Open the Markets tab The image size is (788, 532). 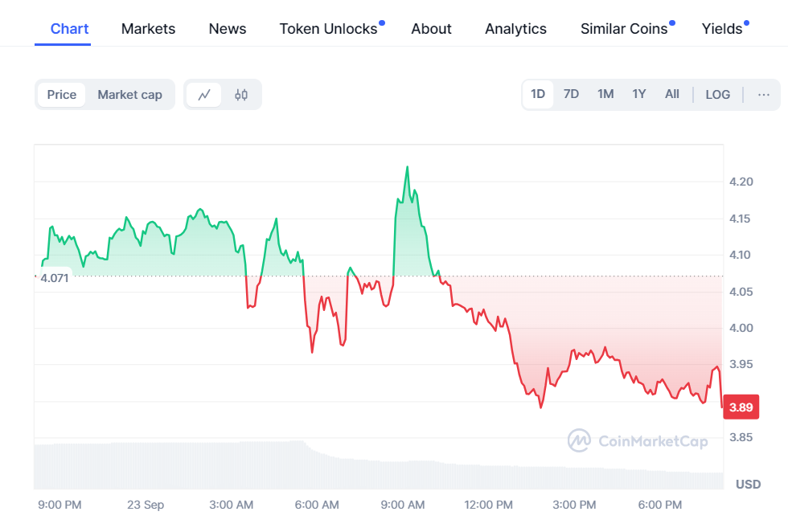point(148,29)
